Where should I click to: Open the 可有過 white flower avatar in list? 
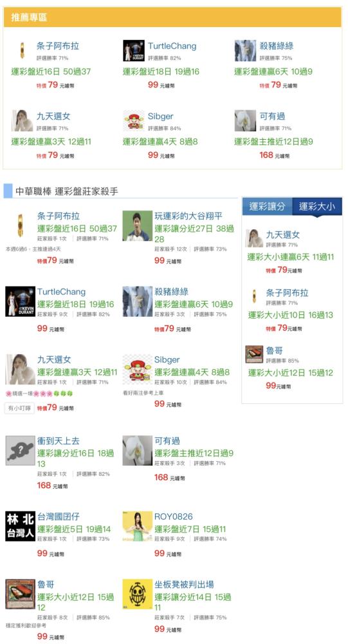pos(138,451)
